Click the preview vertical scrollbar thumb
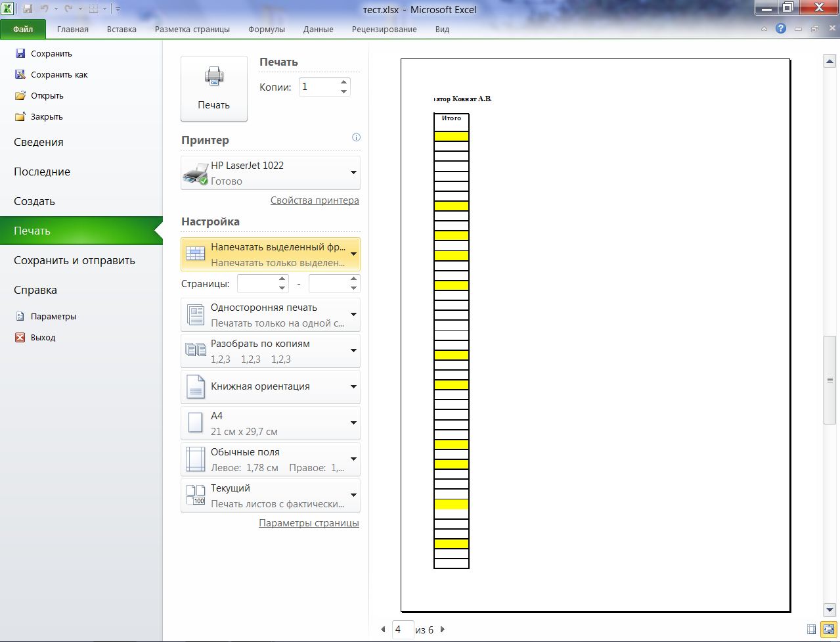 click(x=829, y=380)
